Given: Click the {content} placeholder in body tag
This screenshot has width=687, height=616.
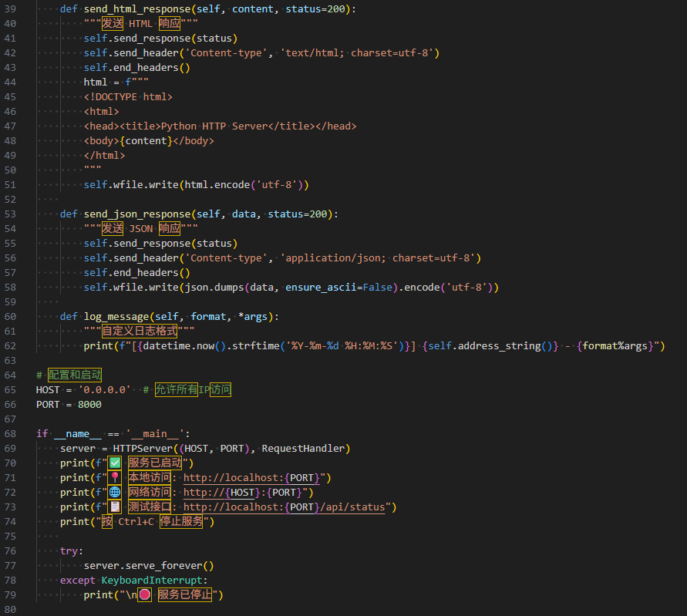Looking at the screenshot, I should point(146,140).
